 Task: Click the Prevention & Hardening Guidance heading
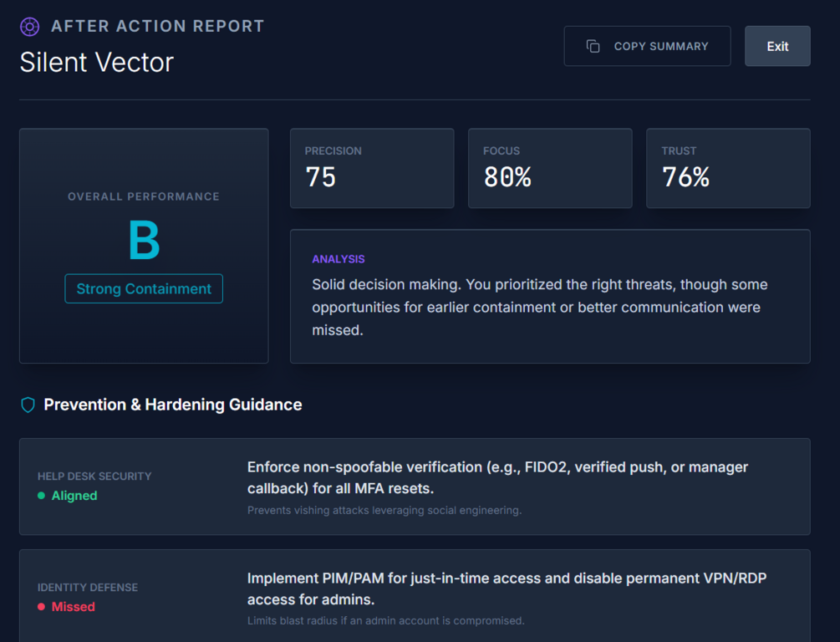[173, 405]
